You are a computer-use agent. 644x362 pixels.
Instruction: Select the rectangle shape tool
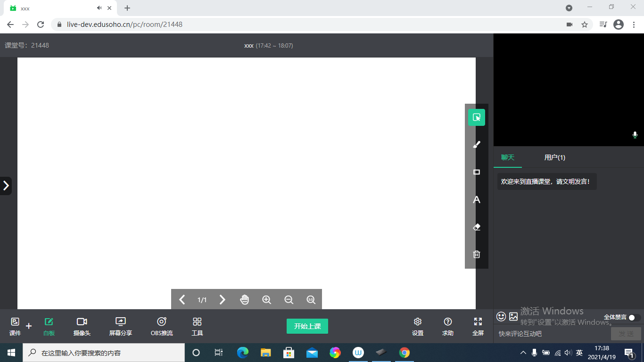[x=477, y=172]
